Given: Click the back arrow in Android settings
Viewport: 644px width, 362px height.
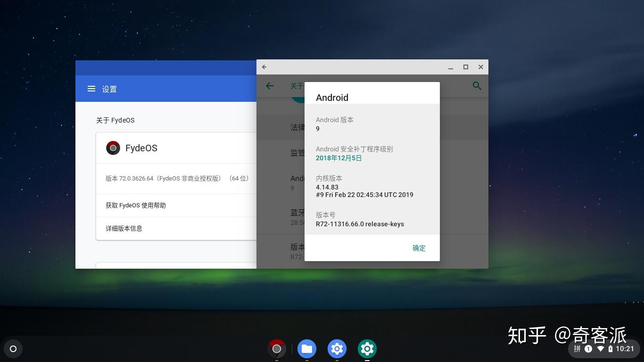Looking at the screenshot, I should (269, 86).
